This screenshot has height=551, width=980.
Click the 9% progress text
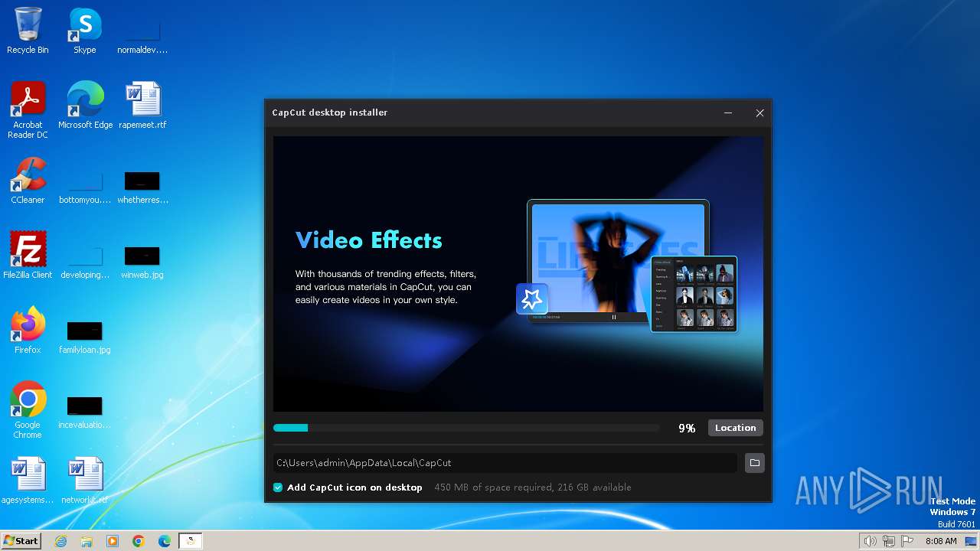[x=687, y=429]
